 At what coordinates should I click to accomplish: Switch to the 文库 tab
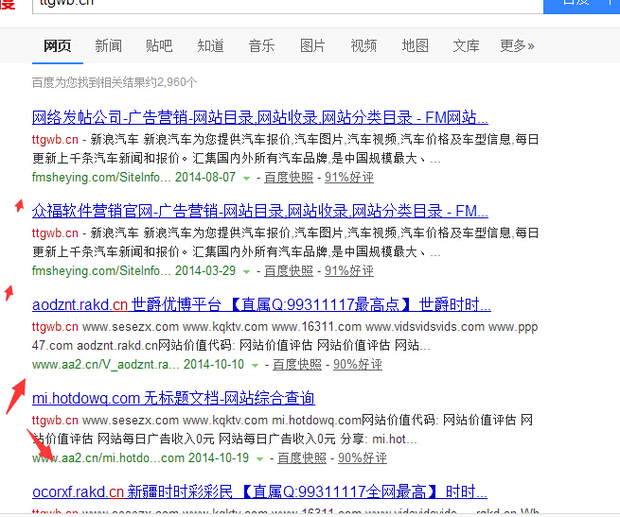[466, 46]
